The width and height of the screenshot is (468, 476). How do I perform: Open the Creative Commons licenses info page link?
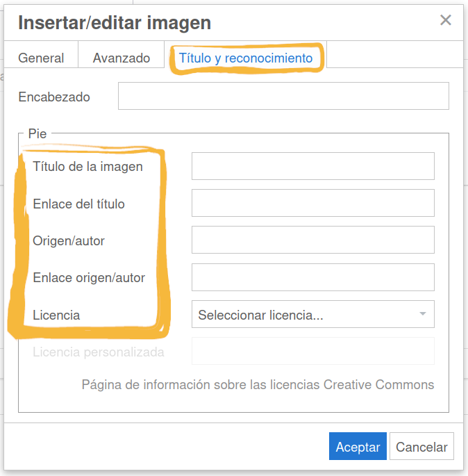pyautogui.click(x=258, y=385)
